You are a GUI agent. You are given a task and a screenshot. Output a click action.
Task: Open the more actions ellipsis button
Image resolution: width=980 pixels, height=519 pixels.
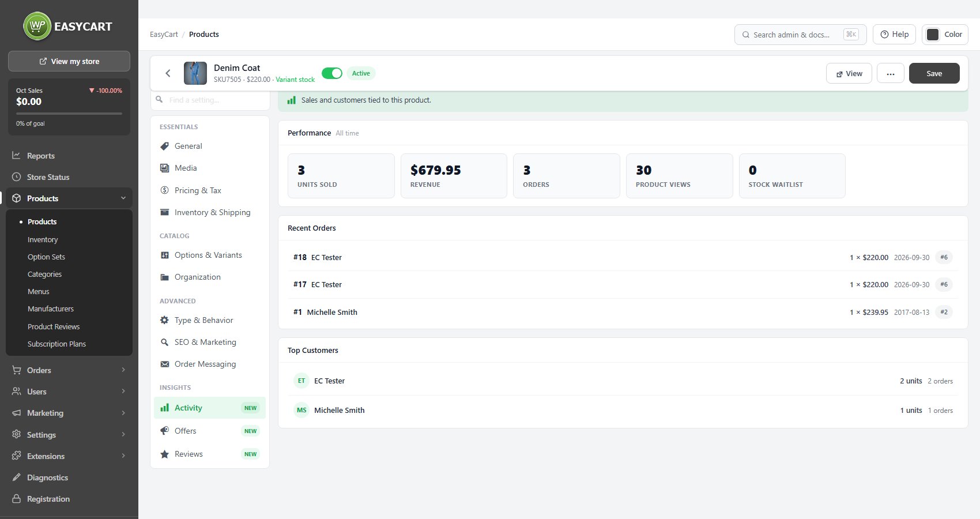click(x=891, y=73)
